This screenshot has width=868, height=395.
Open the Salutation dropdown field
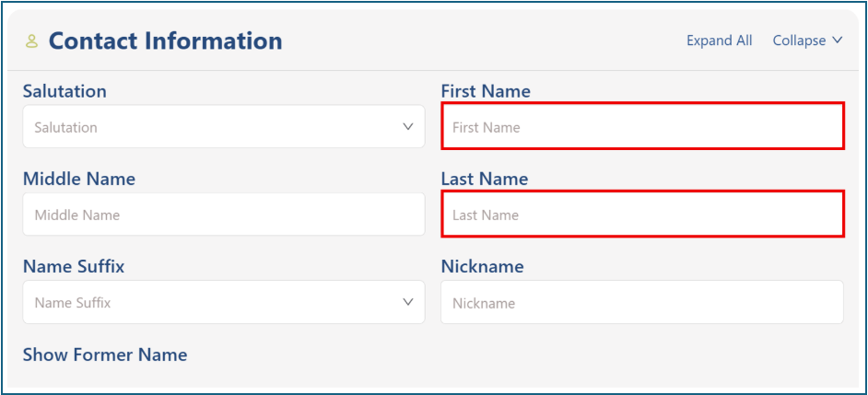[212, 127]
